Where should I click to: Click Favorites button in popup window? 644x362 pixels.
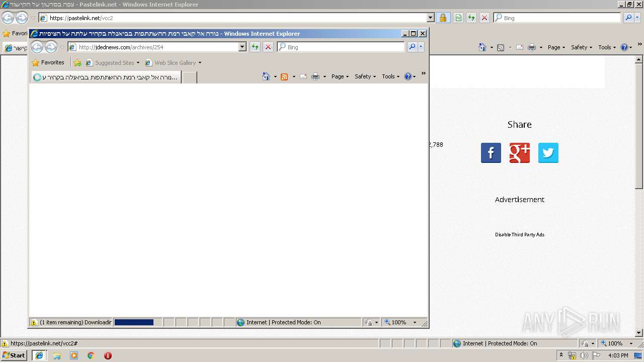(x=48, y=63)
